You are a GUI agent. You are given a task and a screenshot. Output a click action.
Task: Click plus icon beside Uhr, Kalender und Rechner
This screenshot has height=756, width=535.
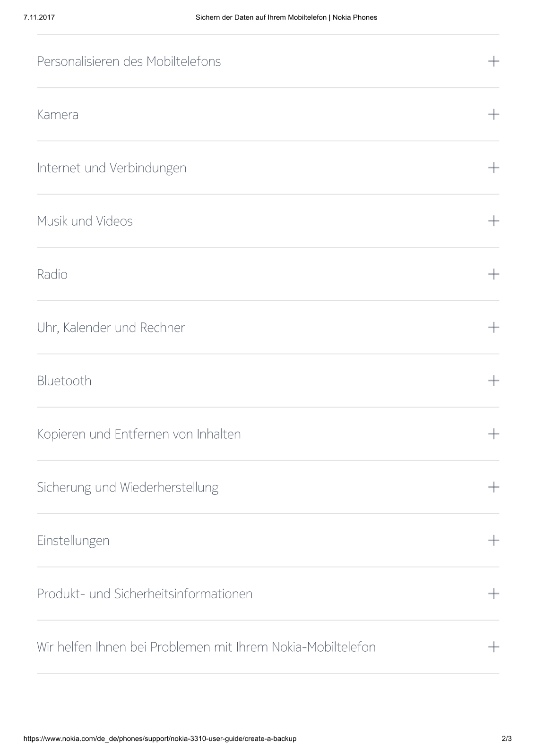(x=493, y=327)
